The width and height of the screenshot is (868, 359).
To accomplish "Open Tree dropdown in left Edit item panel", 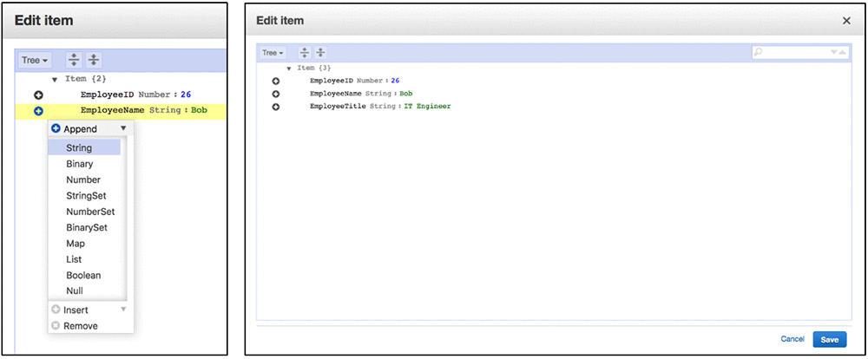I will pos(36,60).
